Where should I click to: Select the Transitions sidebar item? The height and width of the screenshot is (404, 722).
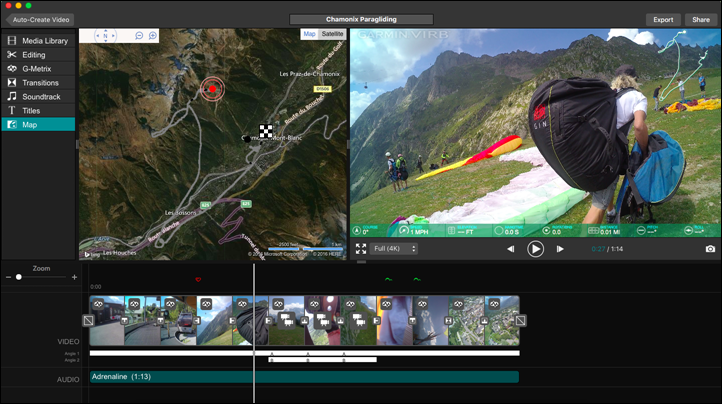[x=40, y=83]
